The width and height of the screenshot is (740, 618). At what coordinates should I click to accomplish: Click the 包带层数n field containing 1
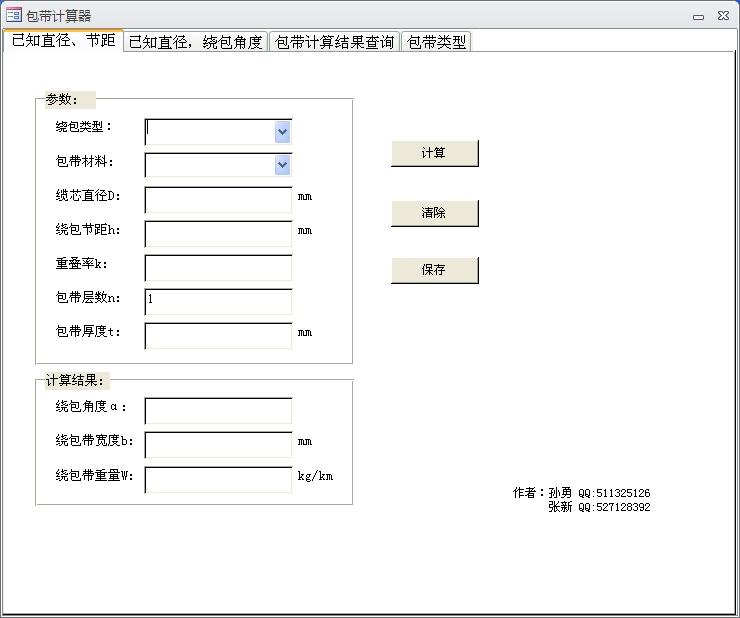tap(218, 301)
